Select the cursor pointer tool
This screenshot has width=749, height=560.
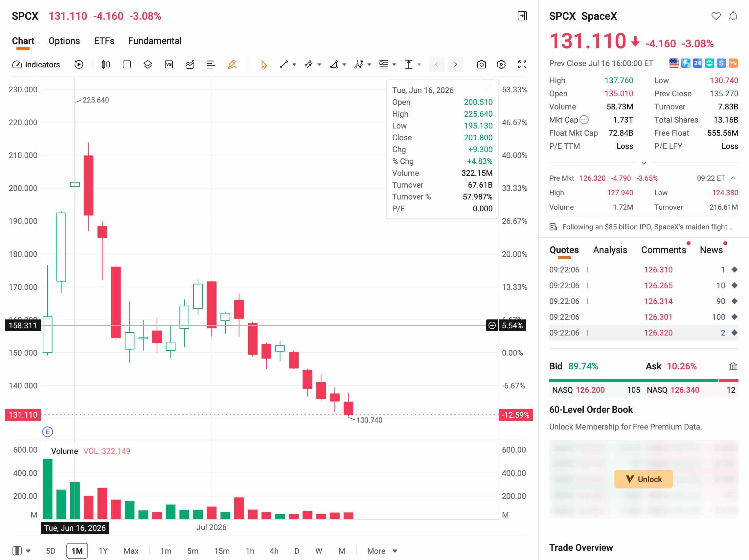point(264,64)
